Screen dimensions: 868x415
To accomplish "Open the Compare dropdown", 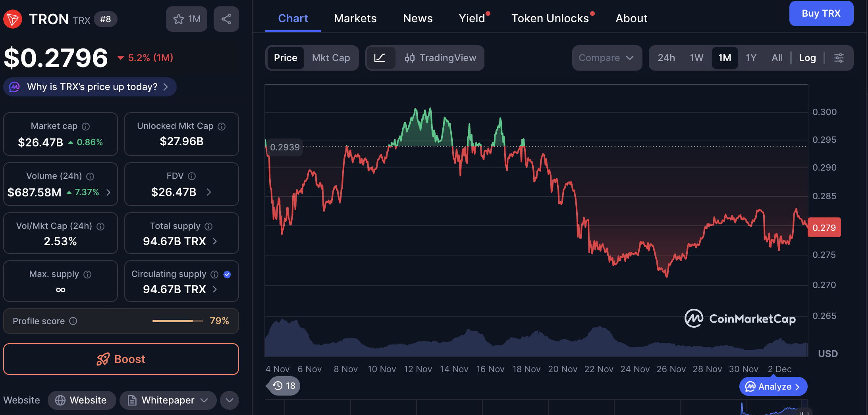I will coord(606,58).
